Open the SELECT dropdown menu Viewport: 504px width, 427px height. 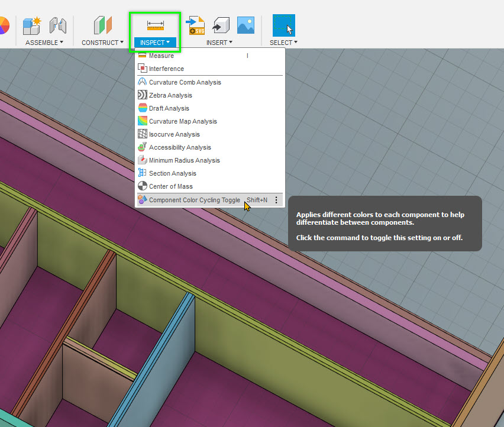283,43
